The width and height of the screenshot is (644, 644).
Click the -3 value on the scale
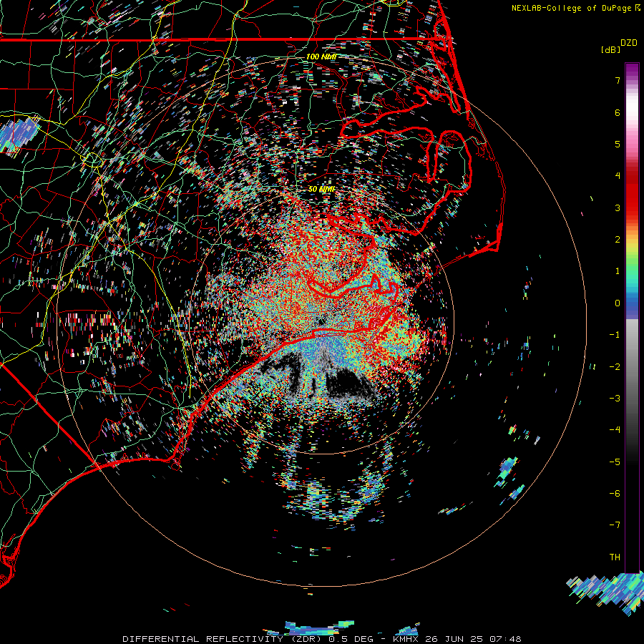tap(615, 399)
